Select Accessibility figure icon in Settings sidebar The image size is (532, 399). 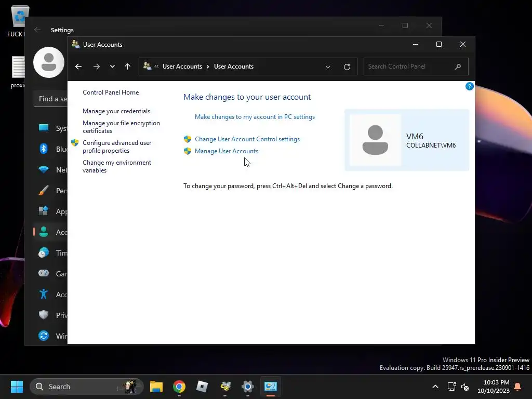(44, 294)
